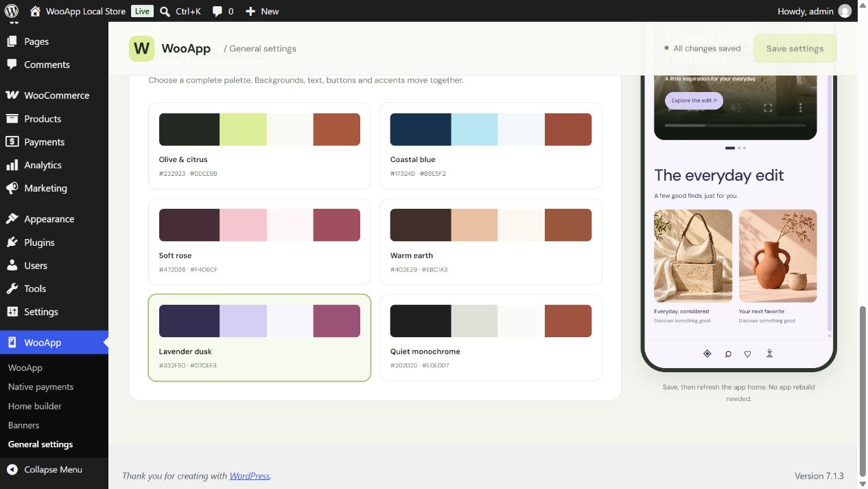
Task: Click the admin avatar picture
Action: click(x=845, y=11)
